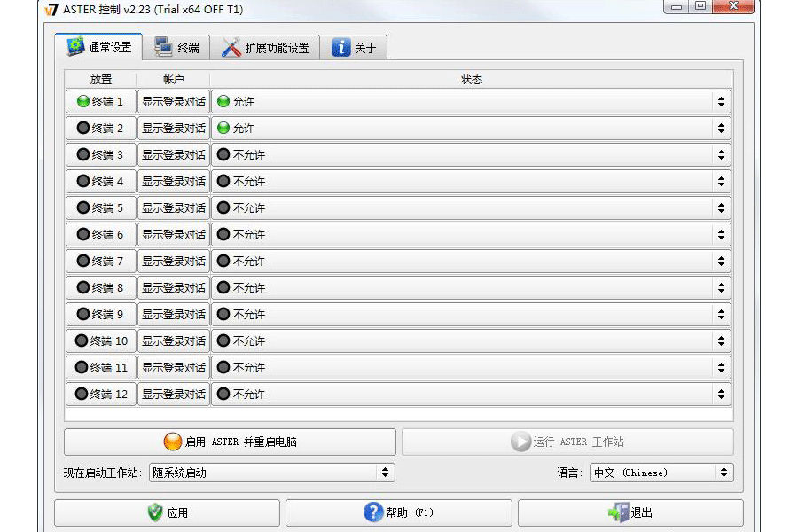Click the ASTER logo in title bar

click(51, 9)
